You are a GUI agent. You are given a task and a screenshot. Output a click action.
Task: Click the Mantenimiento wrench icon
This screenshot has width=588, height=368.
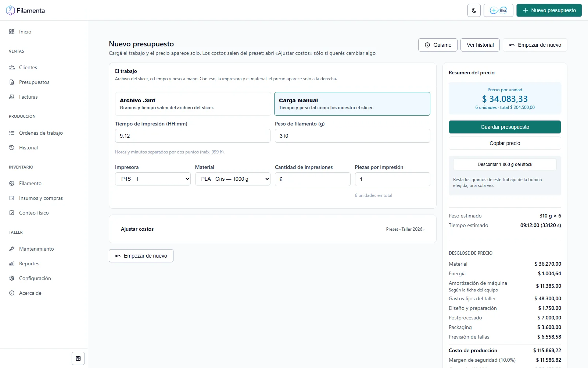(x=12, y=249)
